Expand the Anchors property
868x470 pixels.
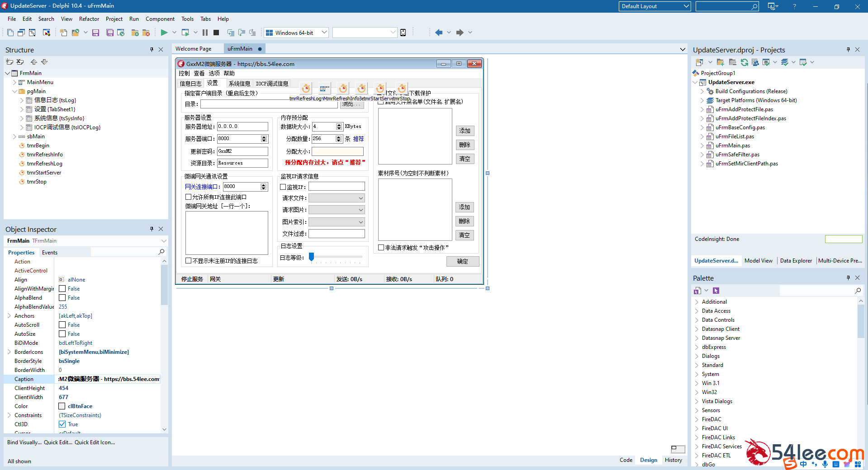tap(9, 316)
